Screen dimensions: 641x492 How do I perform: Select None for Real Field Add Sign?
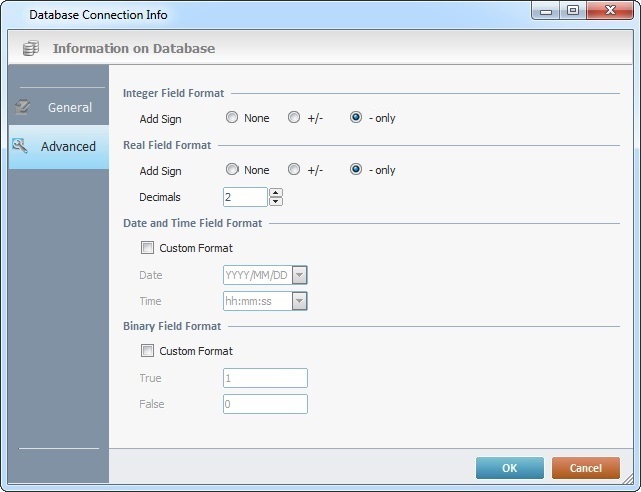coord(232,170)
